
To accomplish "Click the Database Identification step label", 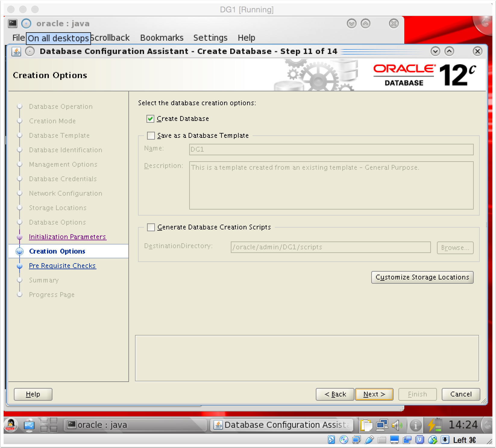I will coord(66,150).
